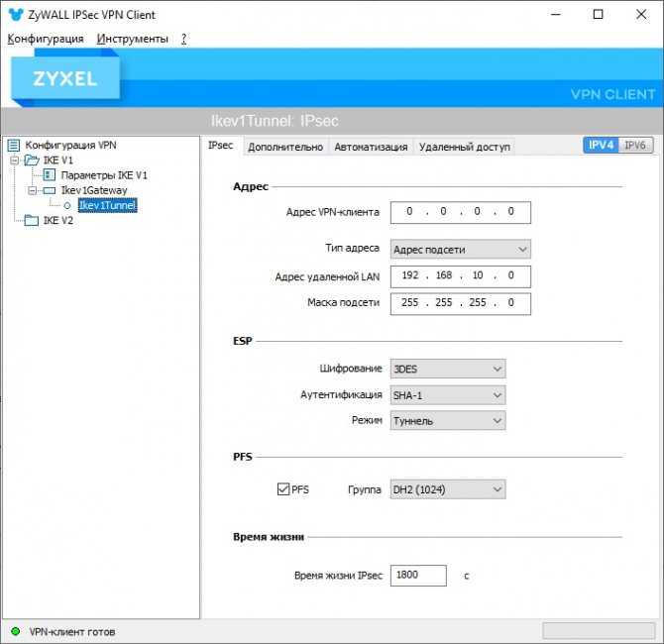The image size is (664, 644).
Task: Click the Ikev1Tunnel circle status icon
Action: (67, 206)
